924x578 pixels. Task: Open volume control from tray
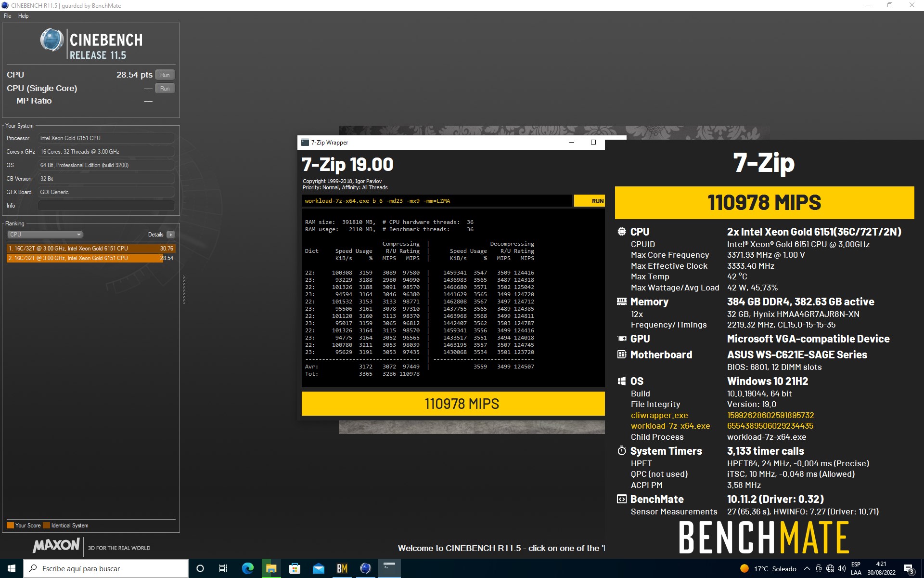point(842,569)
